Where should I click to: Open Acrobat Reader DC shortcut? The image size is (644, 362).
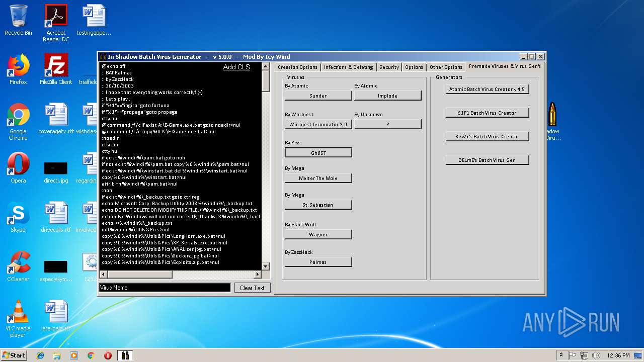click(56, 23)
